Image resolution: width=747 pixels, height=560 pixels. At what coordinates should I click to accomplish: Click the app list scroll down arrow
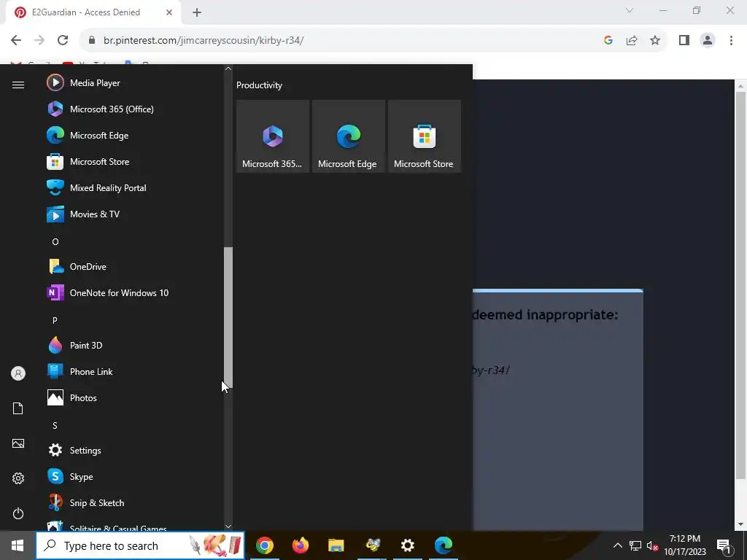[228, 526]
